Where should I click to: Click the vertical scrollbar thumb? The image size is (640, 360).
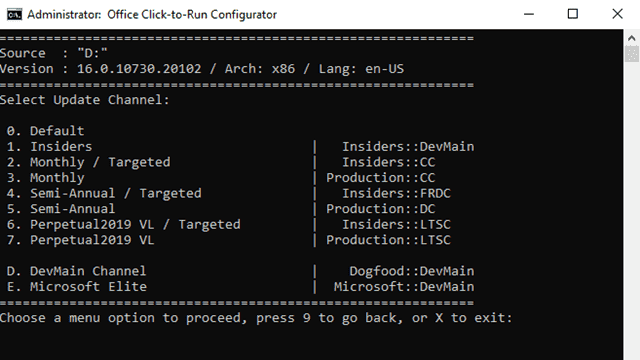(631, 54)
